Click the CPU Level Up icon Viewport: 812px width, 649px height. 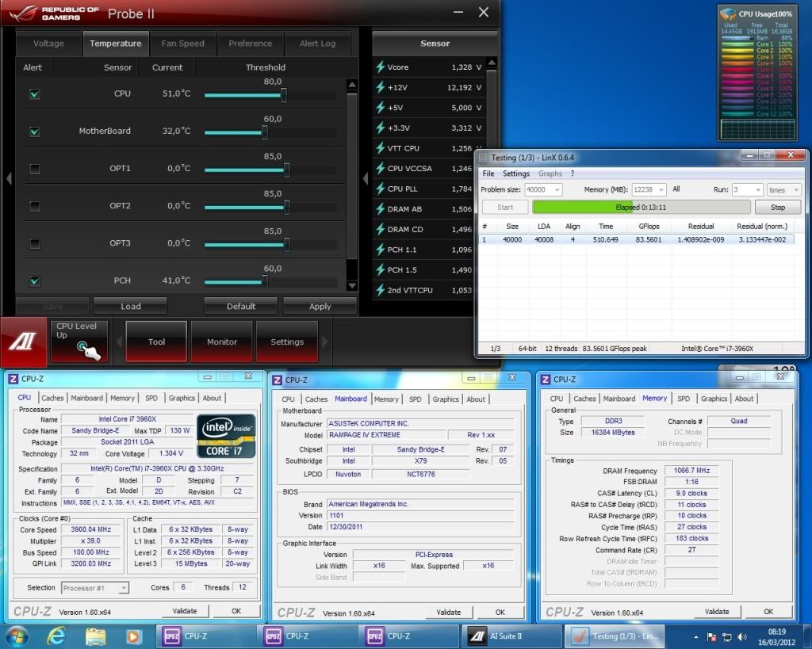(x=86, y=349)
